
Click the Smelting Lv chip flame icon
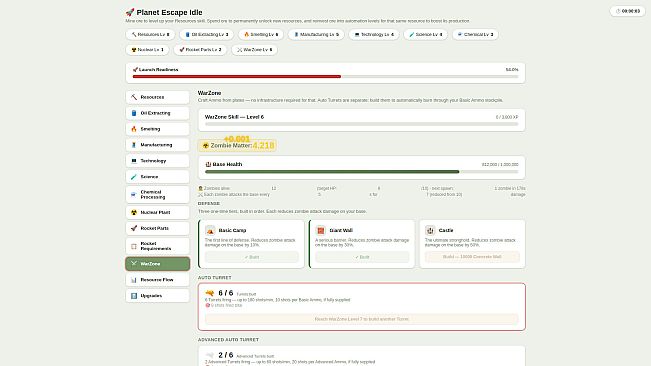(x=246, y=34)
